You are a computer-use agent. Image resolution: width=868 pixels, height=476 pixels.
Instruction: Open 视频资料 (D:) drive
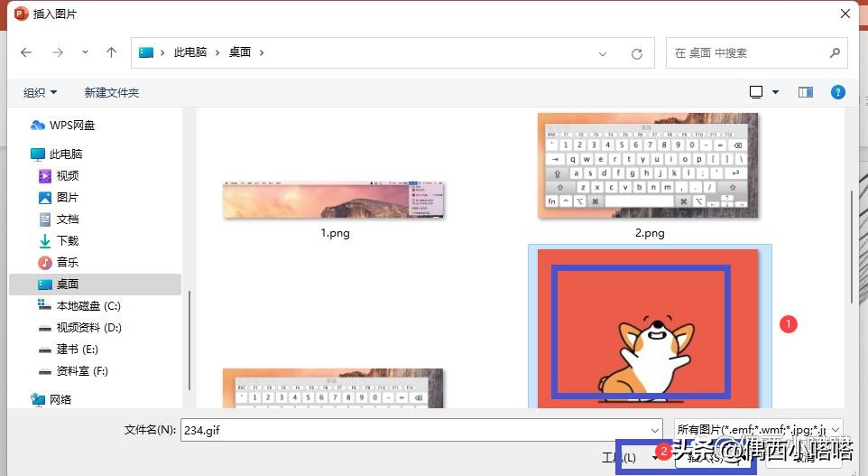pos(88,328)
